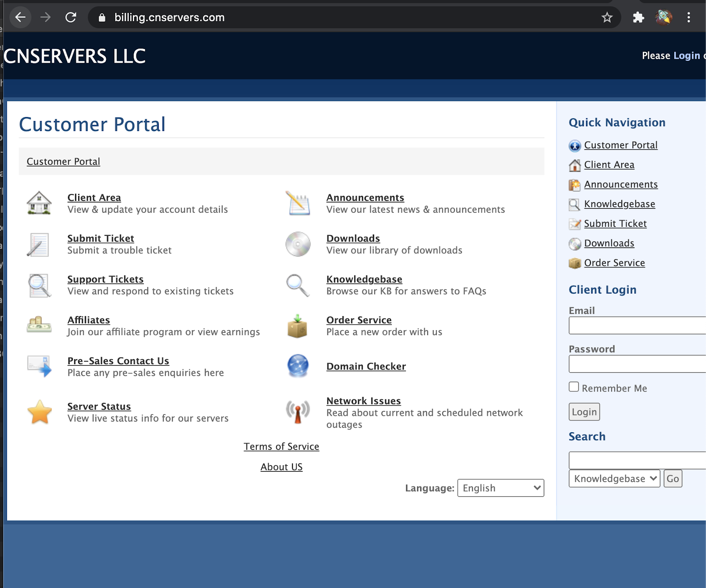Click the Customer Portal breadcrumb link
Viewport: 706px width, 588px height.
64,162
